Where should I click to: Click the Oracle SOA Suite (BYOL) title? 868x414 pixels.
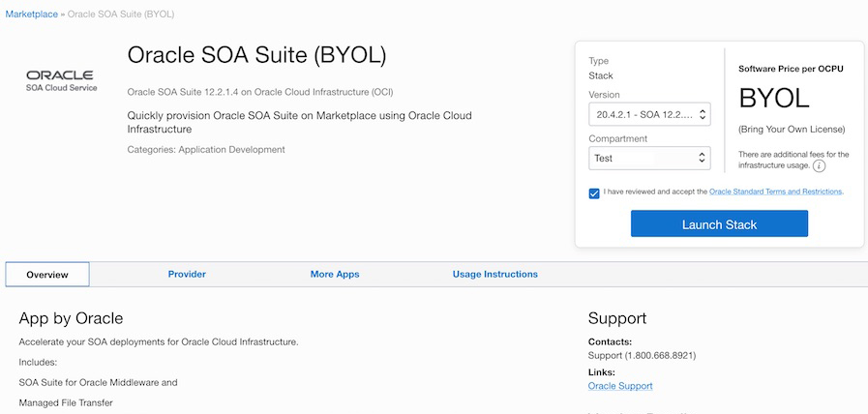pos(256,55)
